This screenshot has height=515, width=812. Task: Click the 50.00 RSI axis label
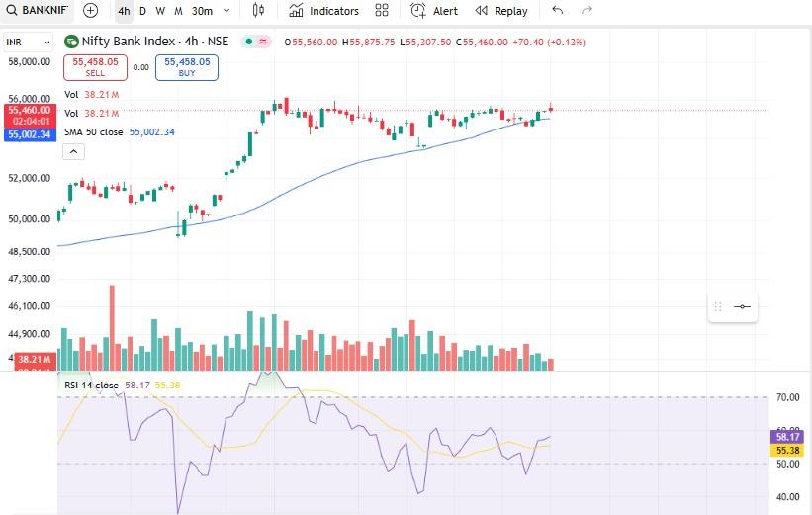click(787, 464)
